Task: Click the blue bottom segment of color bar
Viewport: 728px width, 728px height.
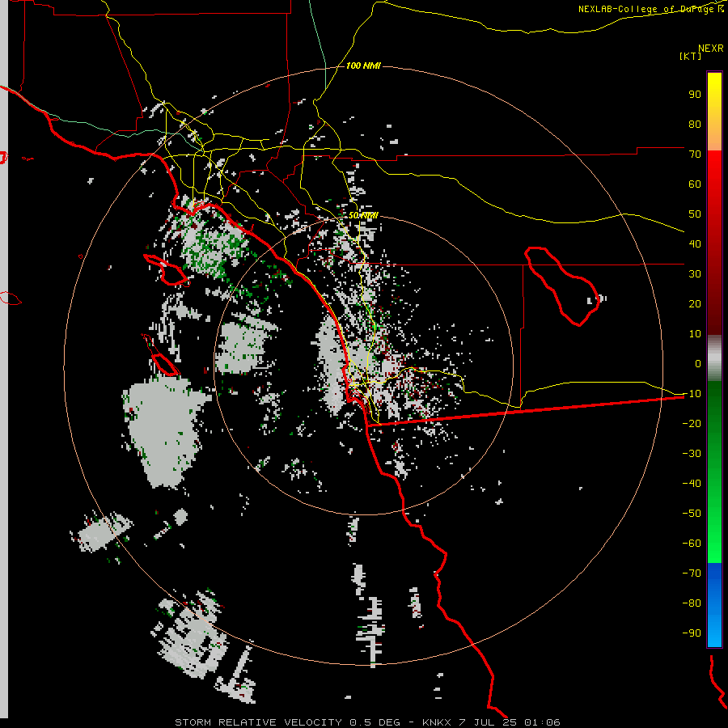Action: pyautogui.click(x=714, y=604)
